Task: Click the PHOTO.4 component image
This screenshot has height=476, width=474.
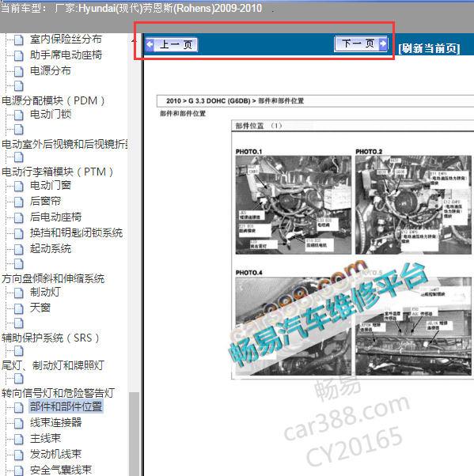Action: (x=294, y=326)
